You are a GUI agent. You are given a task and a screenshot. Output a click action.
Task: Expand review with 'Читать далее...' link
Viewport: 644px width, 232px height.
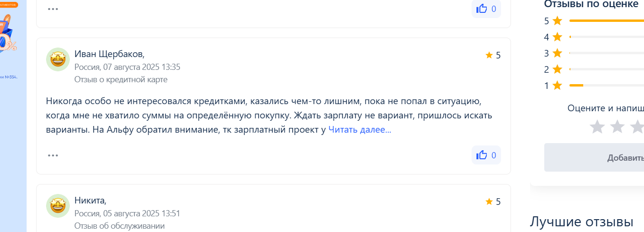360,129
